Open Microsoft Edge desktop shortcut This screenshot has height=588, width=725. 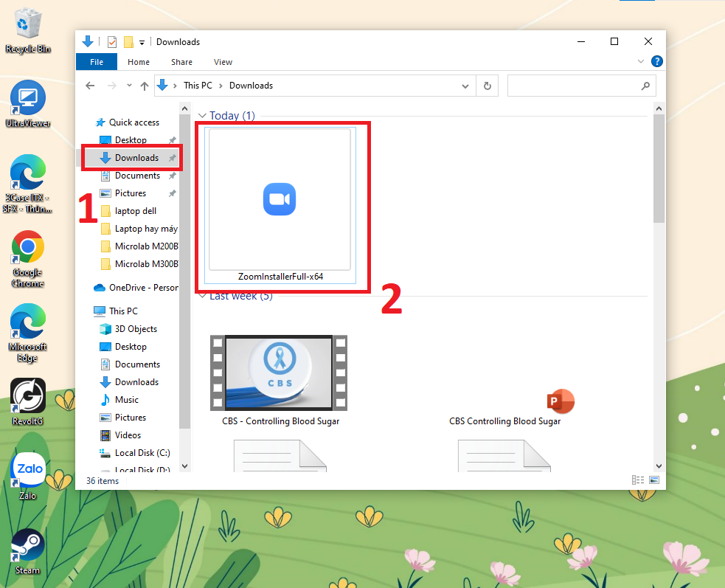pyautogui.click(x=28, y=333)
